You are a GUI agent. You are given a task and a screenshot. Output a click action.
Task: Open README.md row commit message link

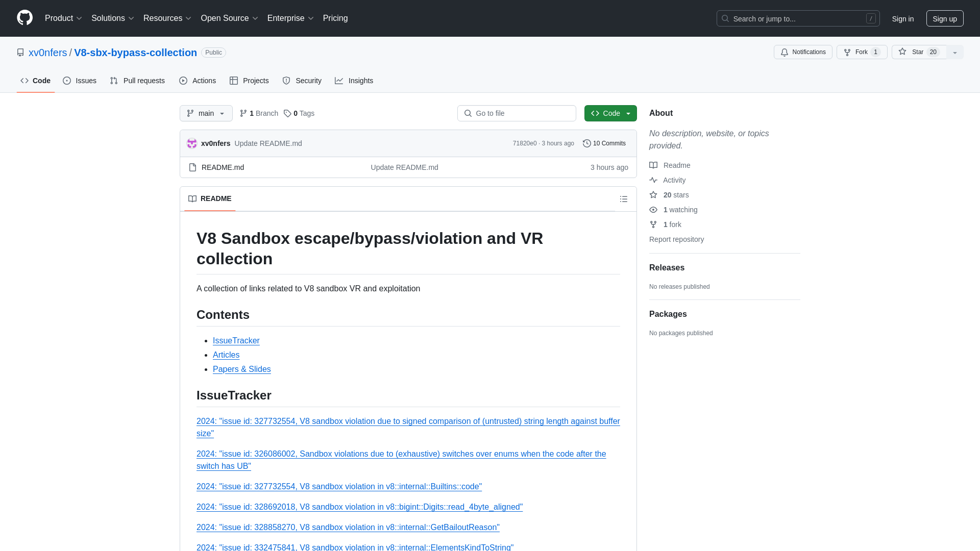[x=404, y=167]
